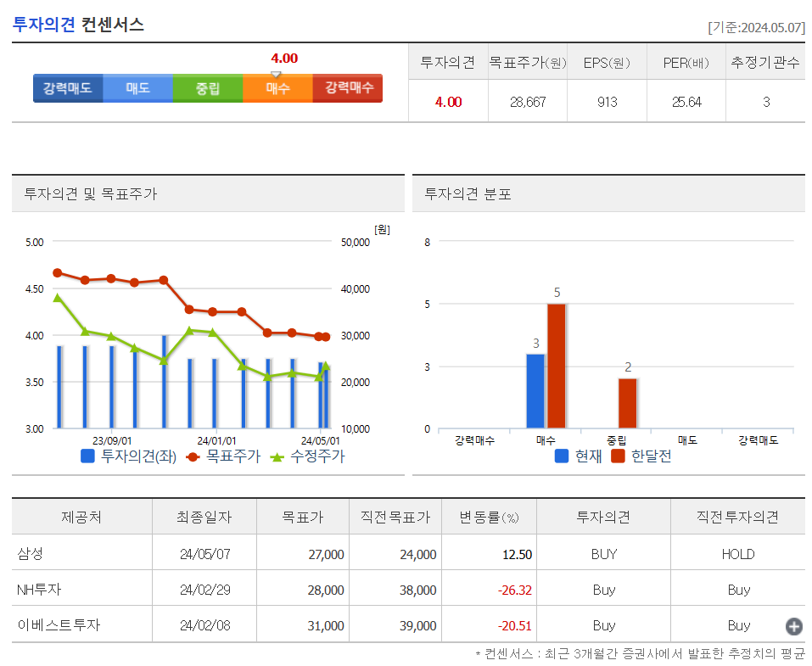Click the red 한달전 legend square
The image size is (812, 666).
click(x=618, y=456)
